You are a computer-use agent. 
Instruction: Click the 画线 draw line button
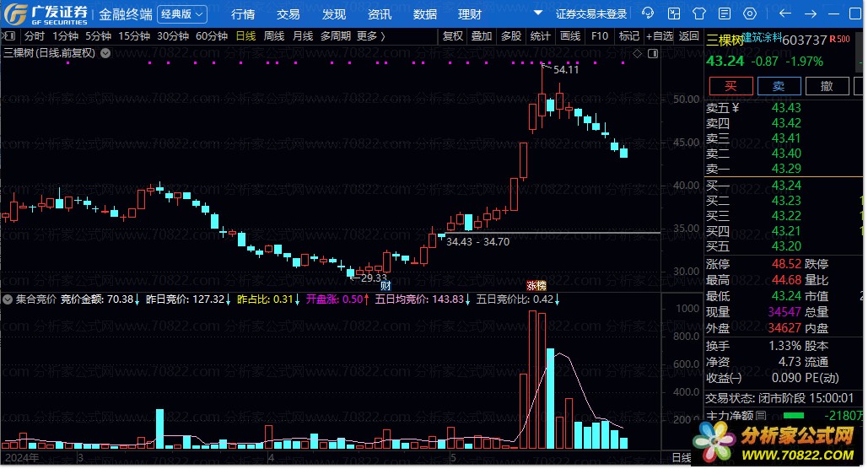[x=570, y=36]
